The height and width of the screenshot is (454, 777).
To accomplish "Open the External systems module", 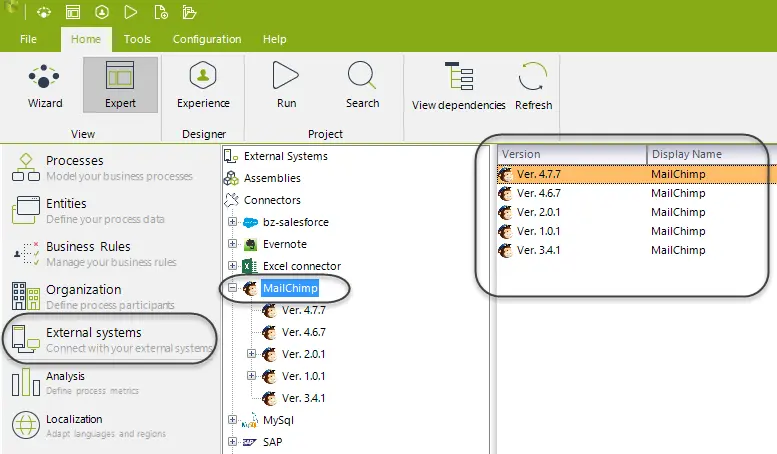I will coord(110,340).
